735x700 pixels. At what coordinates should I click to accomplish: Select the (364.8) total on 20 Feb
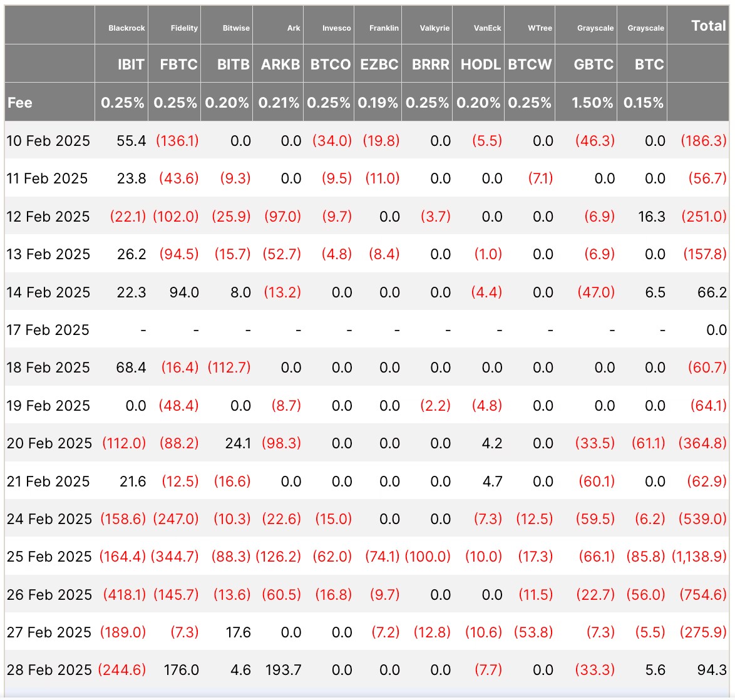702,443
